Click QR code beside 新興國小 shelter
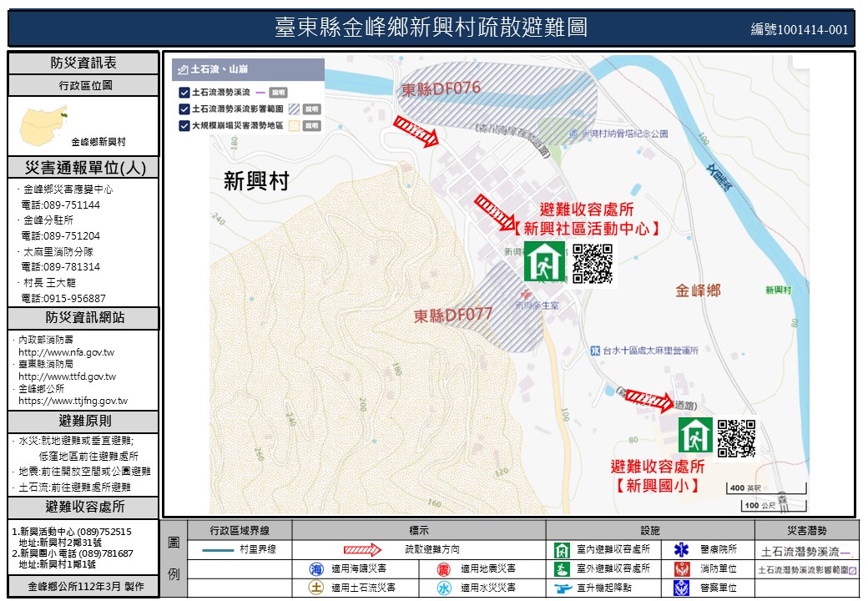The width and height of the screenshot is (868, 601). point(736,437)
